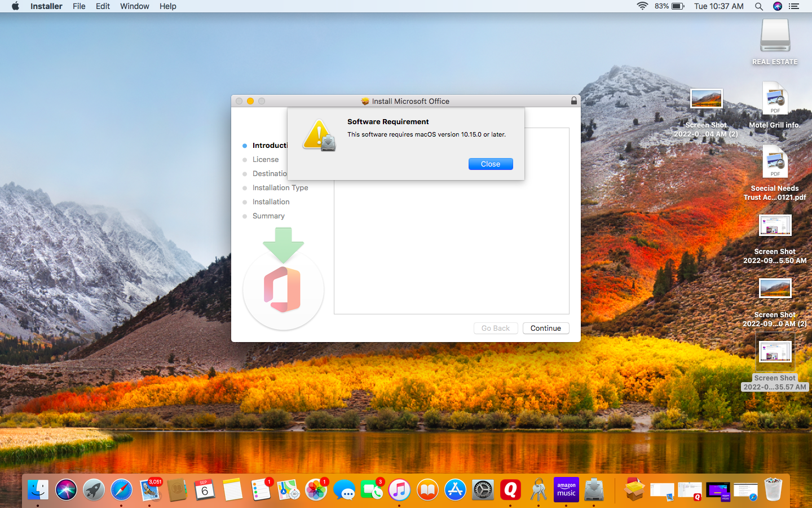Image resolution: width=812 pixels, height=508 pixels.
Task: Open Safari from the Dock
Action: click(x=121, y=489)
